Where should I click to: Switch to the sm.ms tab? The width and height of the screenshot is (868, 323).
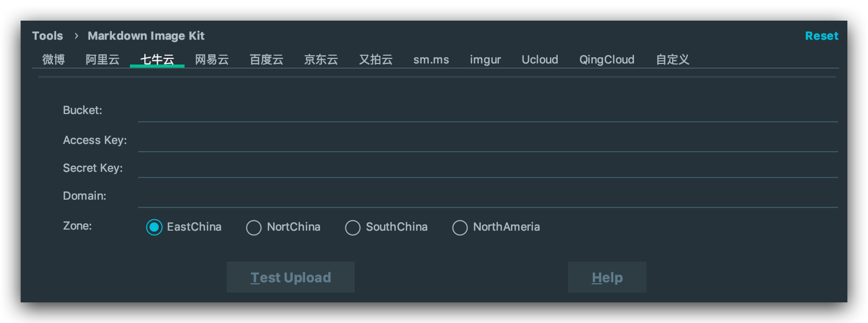point(431,60)
